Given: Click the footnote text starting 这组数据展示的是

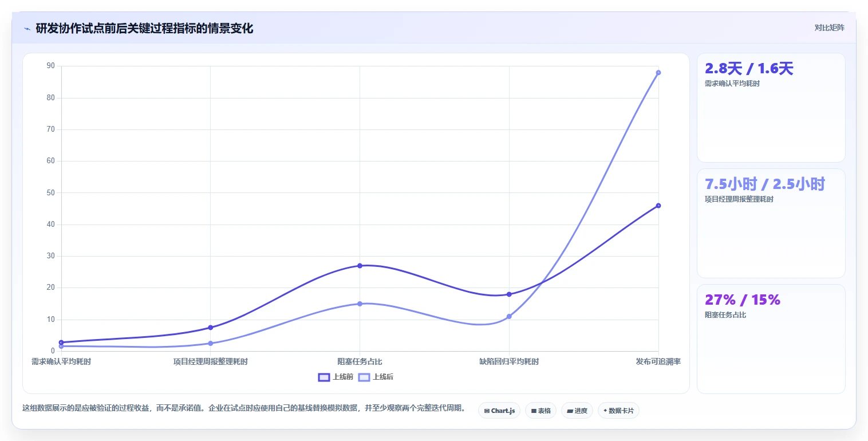Looking at the screenshot, I should (243, 408).
